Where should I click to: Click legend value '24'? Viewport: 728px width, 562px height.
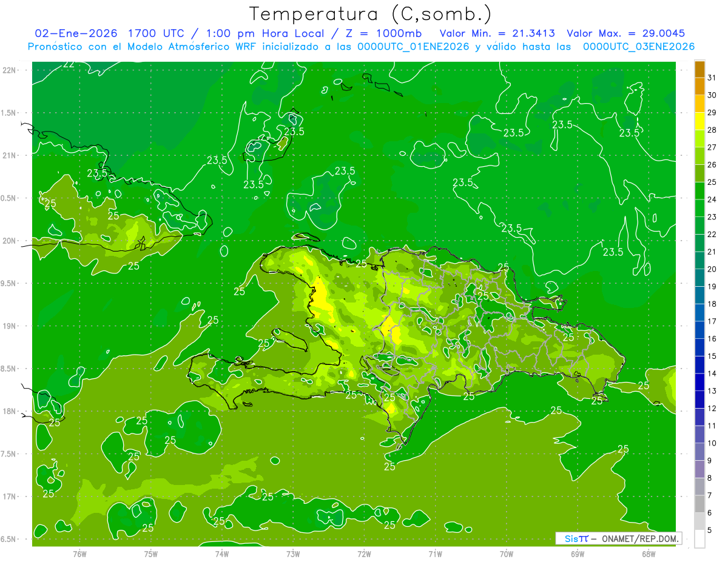pos(712,199)
